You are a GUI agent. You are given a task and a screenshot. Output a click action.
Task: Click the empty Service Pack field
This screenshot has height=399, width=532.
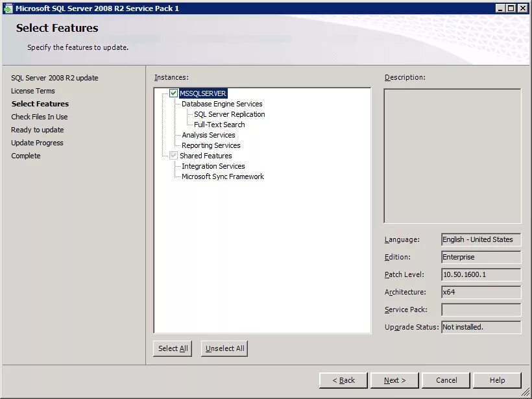pos(481,309)
